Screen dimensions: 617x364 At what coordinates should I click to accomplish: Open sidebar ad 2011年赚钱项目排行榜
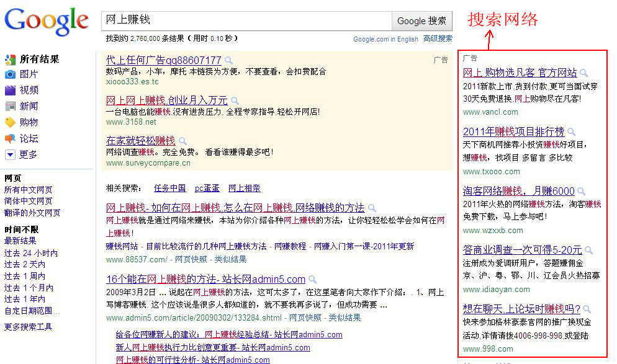[x=513, y=131]
